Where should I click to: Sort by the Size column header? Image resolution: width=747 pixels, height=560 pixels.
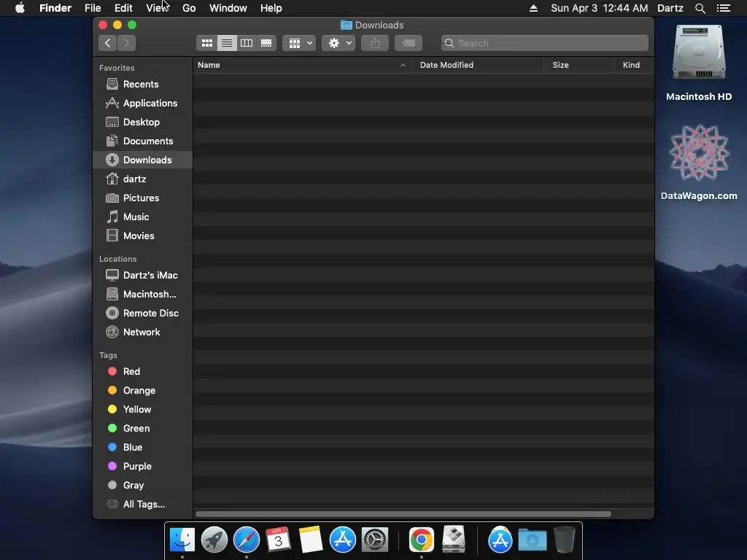click(579, 65)
